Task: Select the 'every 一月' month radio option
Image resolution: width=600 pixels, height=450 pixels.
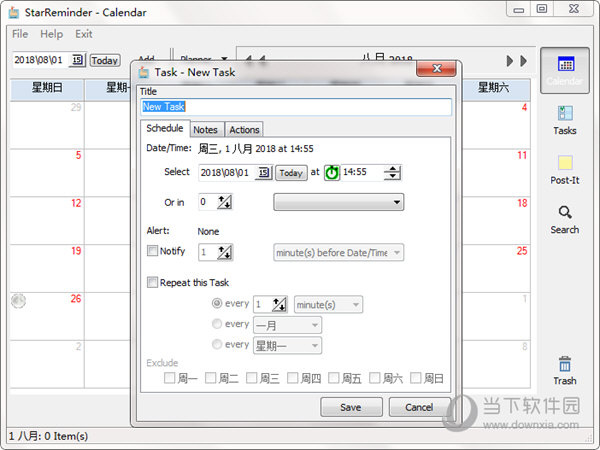Action: coord(217,324)
